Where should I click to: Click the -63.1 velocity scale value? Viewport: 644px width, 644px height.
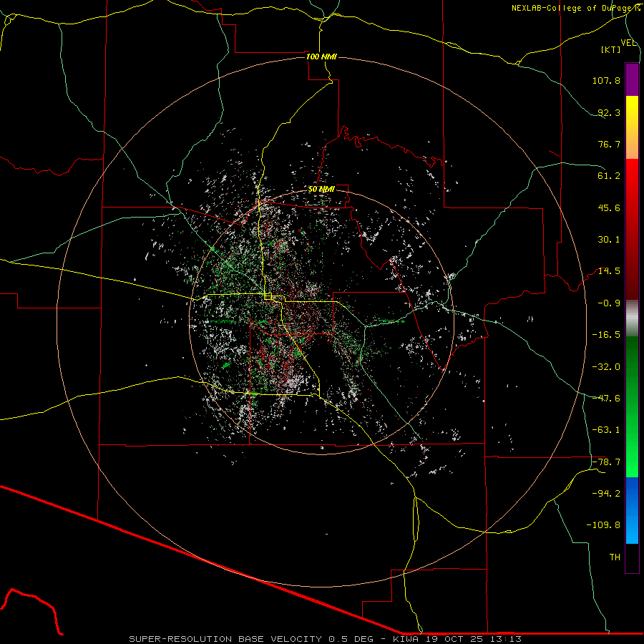coord(606,430)
